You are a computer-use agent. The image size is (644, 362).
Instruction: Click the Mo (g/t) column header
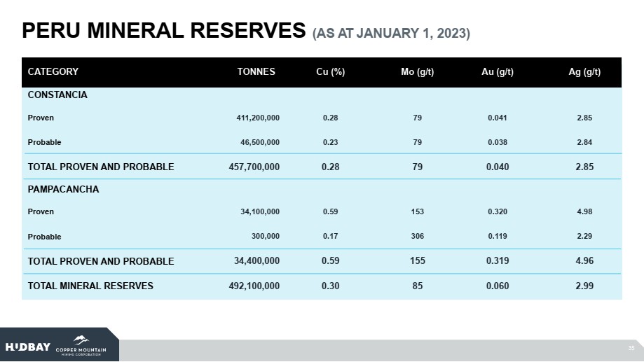pos(418,71)
